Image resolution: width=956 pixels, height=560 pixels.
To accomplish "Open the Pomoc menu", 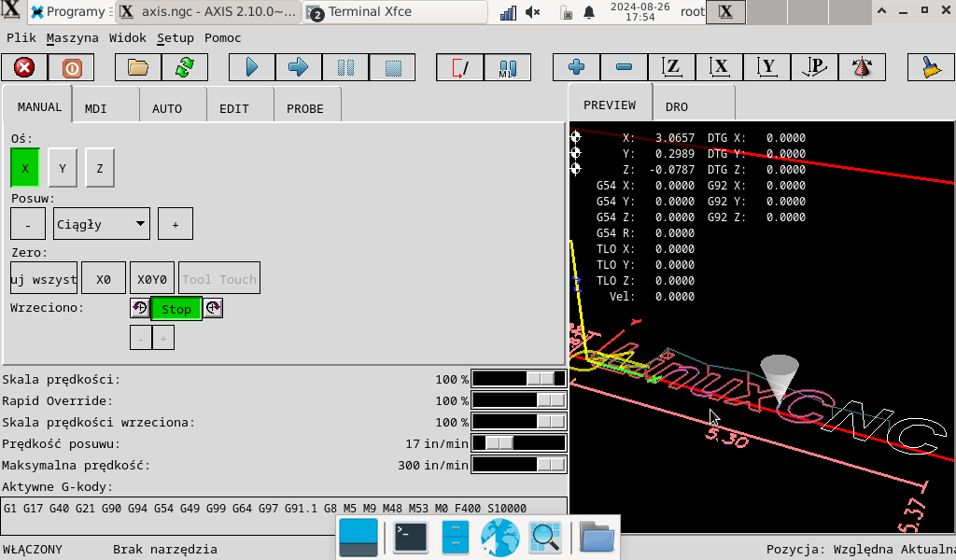I will pyautogui.click(x=222, y=37).
